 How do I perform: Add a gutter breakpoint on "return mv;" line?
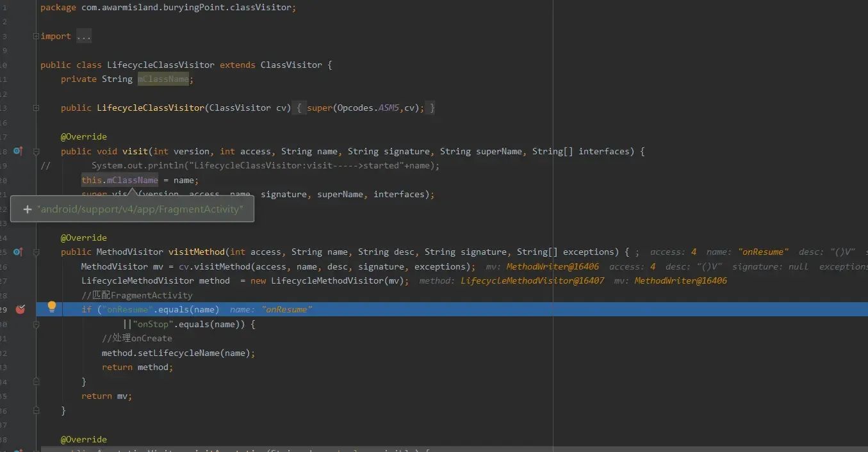[x=20, y=396]
